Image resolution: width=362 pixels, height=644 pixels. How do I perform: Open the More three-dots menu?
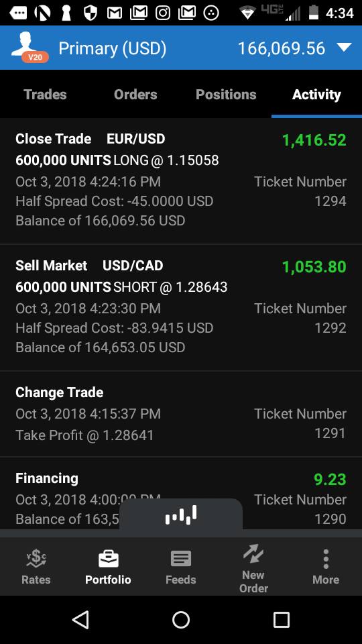tap(326, 559)
